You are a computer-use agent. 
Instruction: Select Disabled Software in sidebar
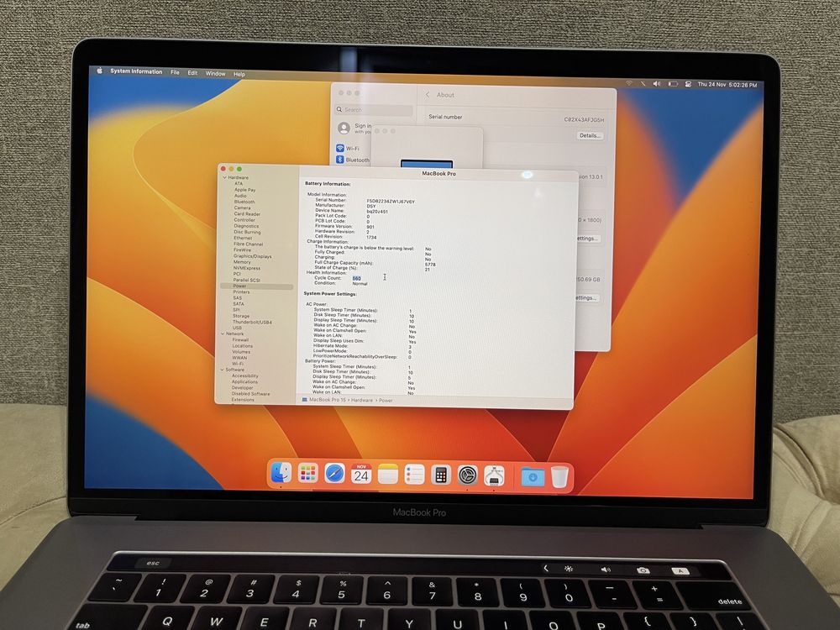tap(250, 394)
